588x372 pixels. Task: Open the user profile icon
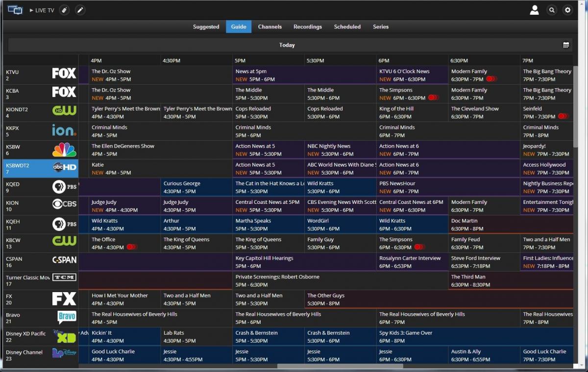(535, 10)
